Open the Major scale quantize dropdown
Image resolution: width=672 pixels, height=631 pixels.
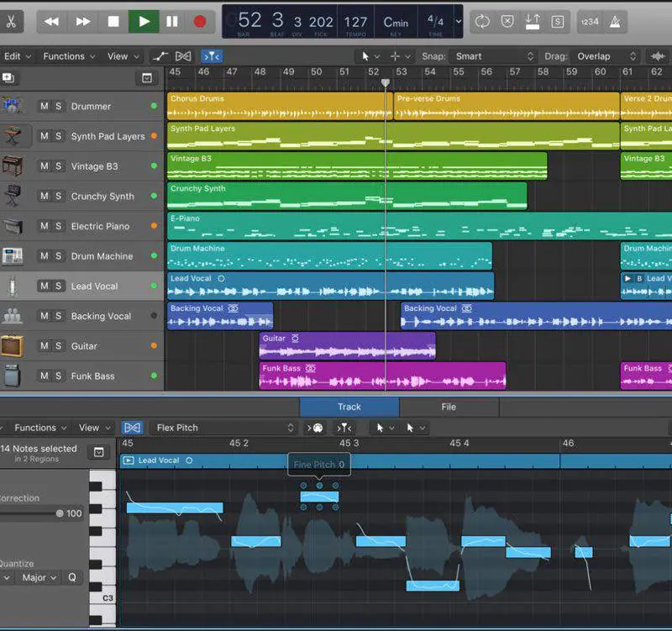pyautogui.click(x=39, y=577)
